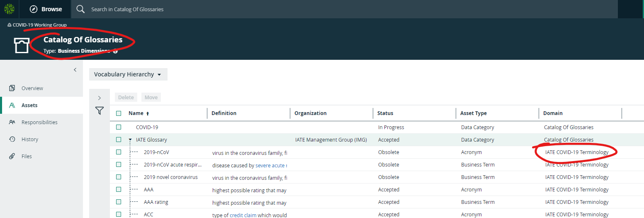Click Obsolete status in 2019-nCoV row
The height and width of the screenshot is (218, 644).
coord(389,152)
